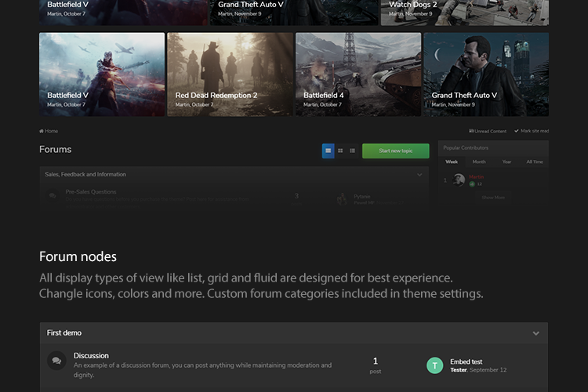Click Mark site read checkmark

[517, 131]
